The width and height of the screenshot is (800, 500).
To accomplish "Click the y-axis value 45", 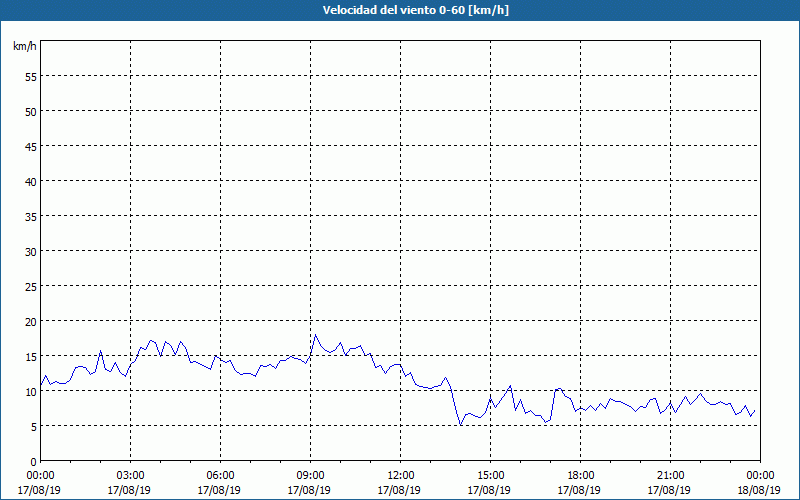I will coord(31,147).
